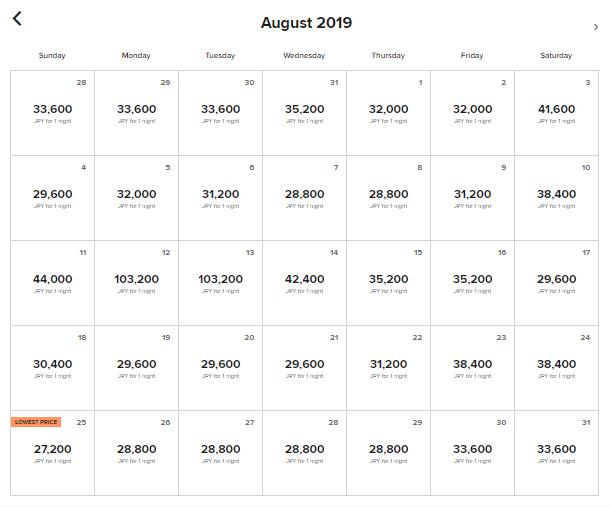Go to next month with right chevron
This screenshot has height=507, width=611.
tap(595, 27)
